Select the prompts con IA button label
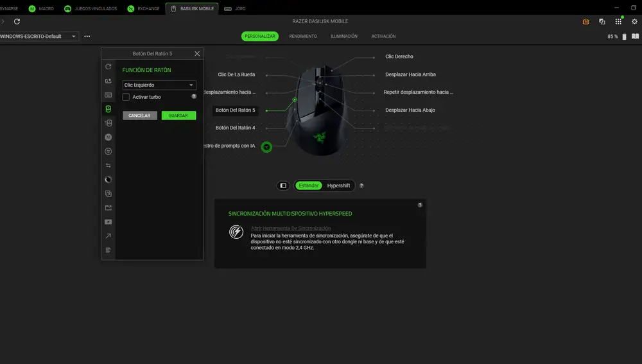The width and height of the screenshot is (642, 364). click(x=229, y=146)
